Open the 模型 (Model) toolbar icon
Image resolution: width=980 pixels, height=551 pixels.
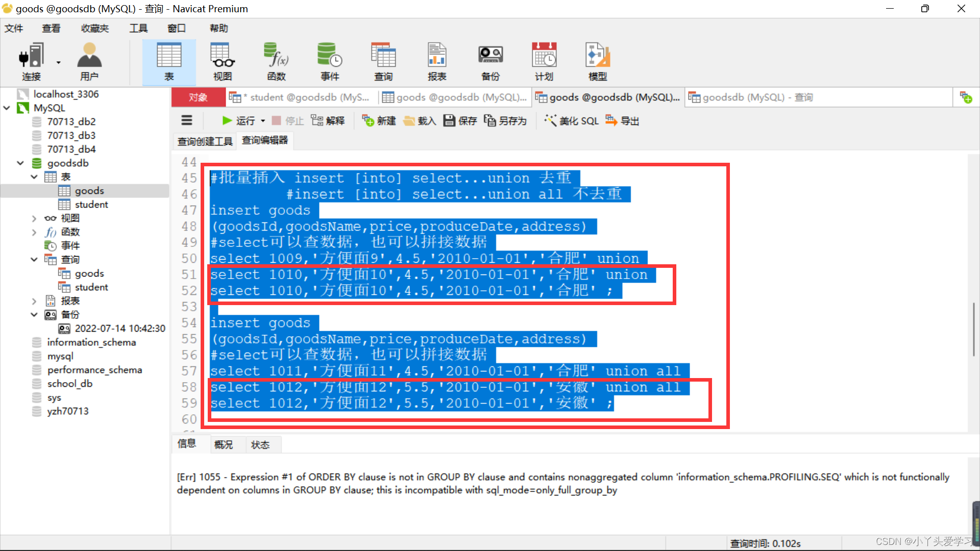pyautogui.click(x=598, y=62)
